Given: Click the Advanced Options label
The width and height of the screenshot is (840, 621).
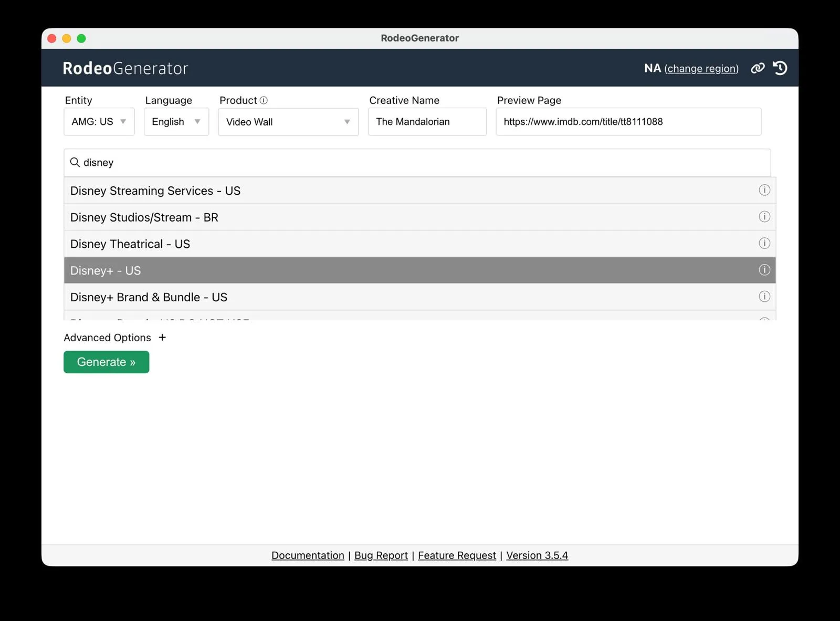Looking at the screenshot, I should (108, 338).
